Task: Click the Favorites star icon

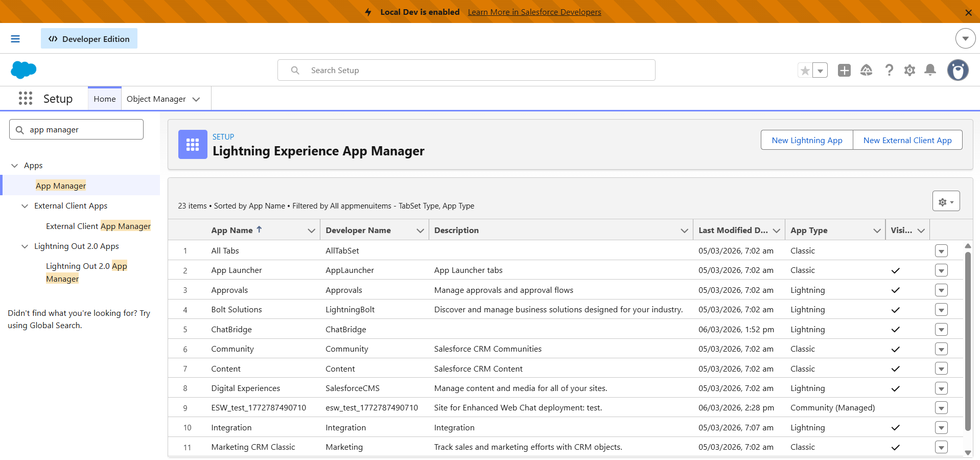Action: click(x=805, y=71)
